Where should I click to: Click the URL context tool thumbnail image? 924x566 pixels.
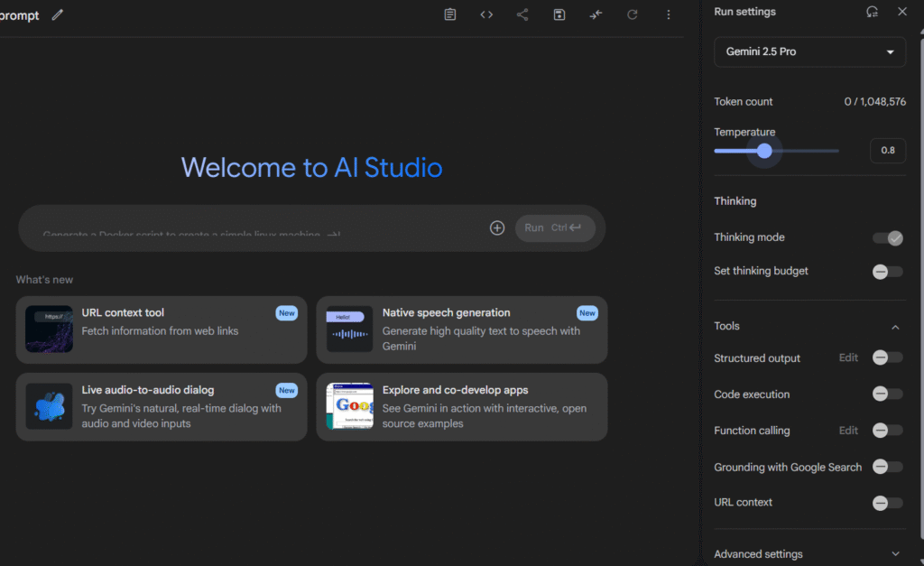tap(49, 329)
